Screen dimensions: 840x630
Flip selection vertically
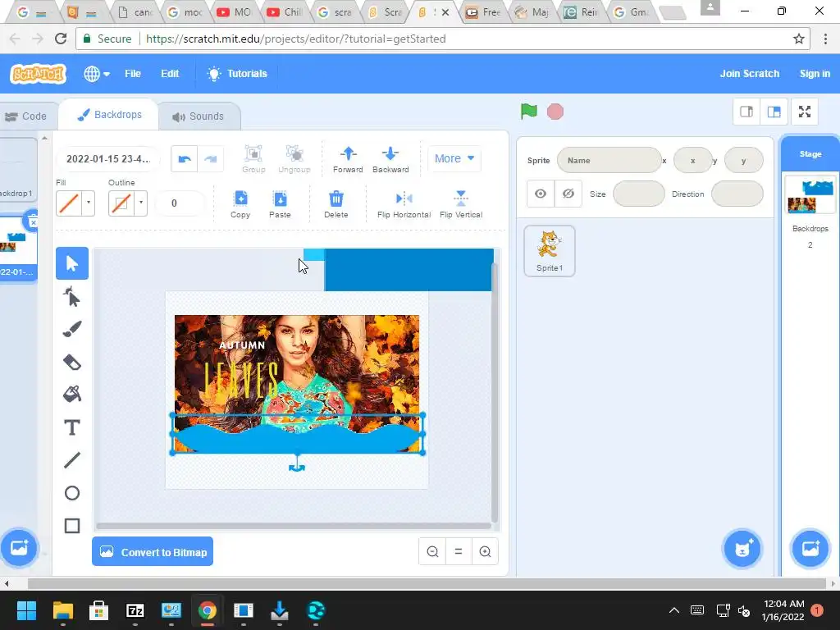[461, 204]
